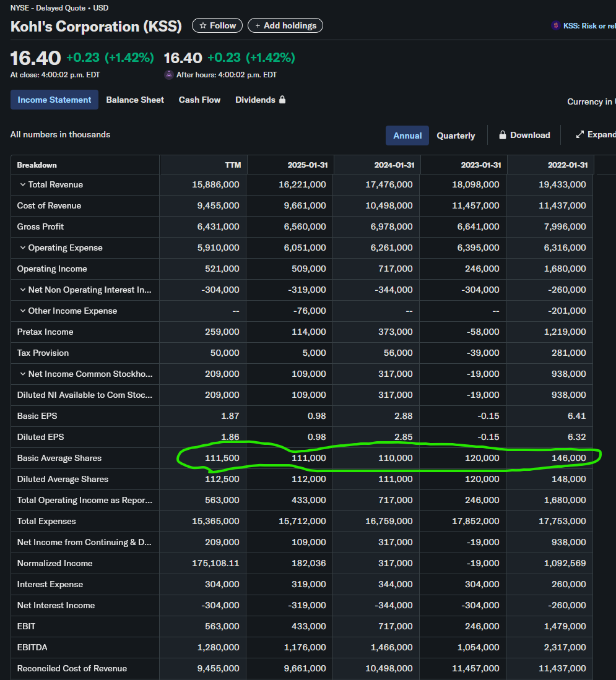Click the All numbers in thousands note
Viewport: 616px width, 680px height.
click(60, 134)
